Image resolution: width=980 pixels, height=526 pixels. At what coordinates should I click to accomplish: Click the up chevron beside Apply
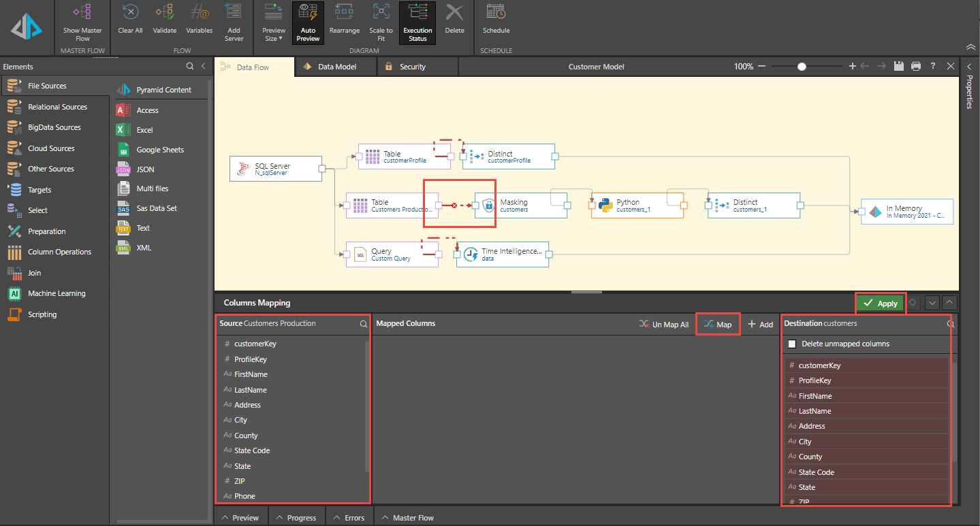click(x=949, y=303)
